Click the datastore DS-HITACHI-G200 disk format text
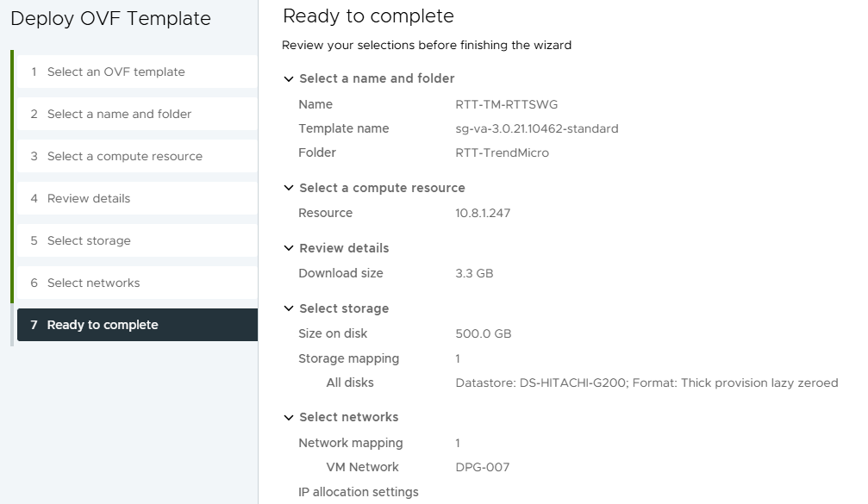The height and width of the screenshot is (504, 868). coord(646,383)
